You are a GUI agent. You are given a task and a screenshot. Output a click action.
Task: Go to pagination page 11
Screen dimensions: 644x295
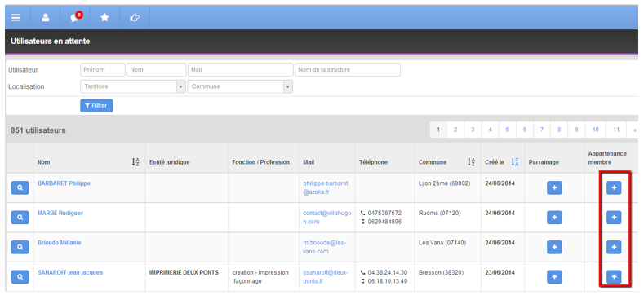click(x=616, y=130)
